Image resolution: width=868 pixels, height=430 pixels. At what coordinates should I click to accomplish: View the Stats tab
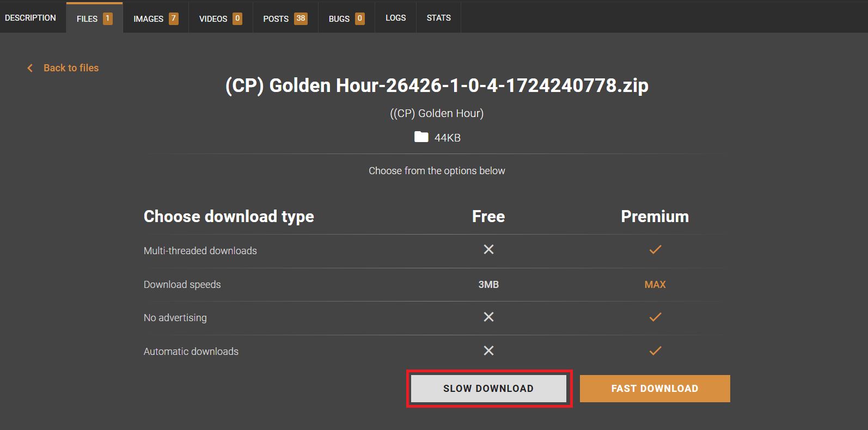[x=438, y=18]
